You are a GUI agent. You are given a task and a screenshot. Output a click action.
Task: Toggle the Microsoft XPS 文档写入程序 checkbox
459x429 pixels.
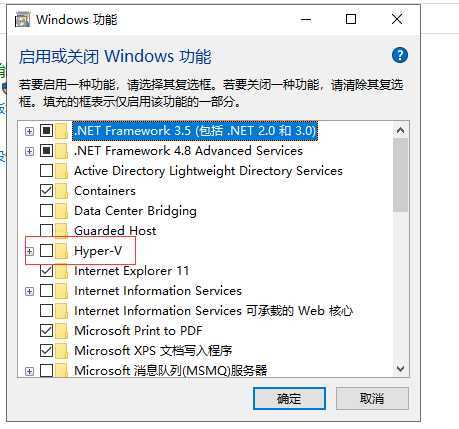46,350
